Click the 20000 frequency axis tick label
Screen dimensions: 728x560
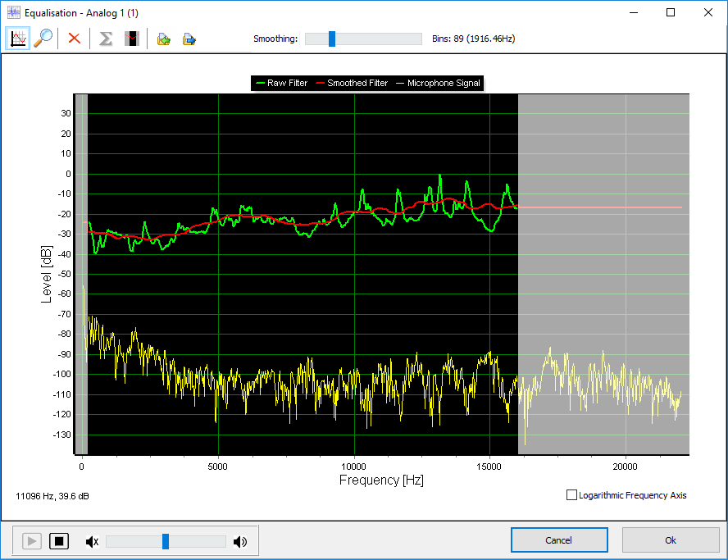625,467
